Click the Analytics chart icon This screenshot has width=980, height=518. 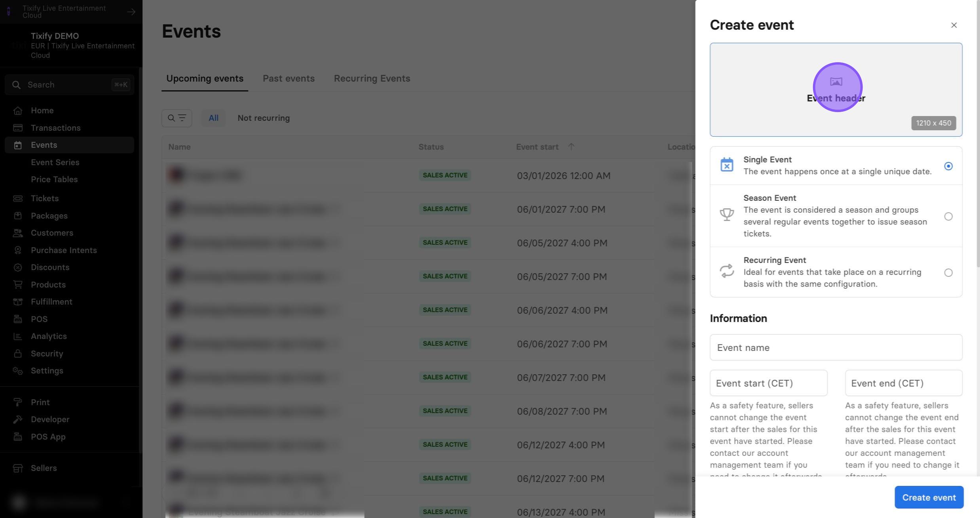point(17,336)
